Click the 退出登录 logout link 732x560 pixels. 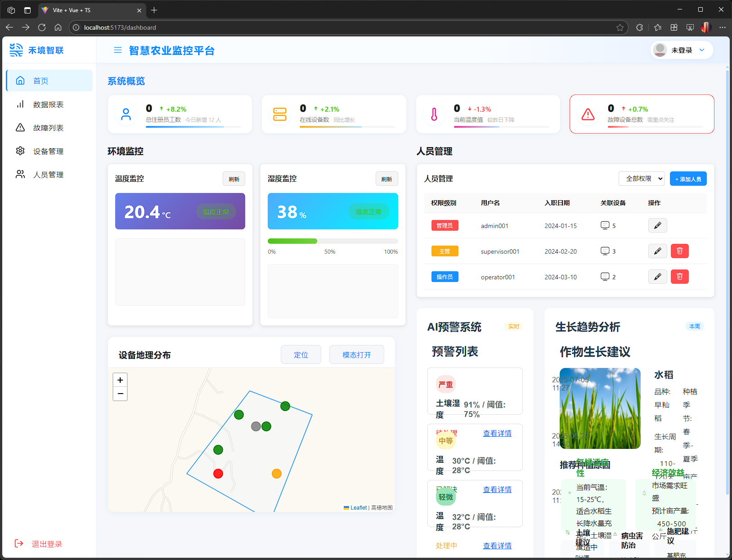pyautogui.click(x=47, y=544)
